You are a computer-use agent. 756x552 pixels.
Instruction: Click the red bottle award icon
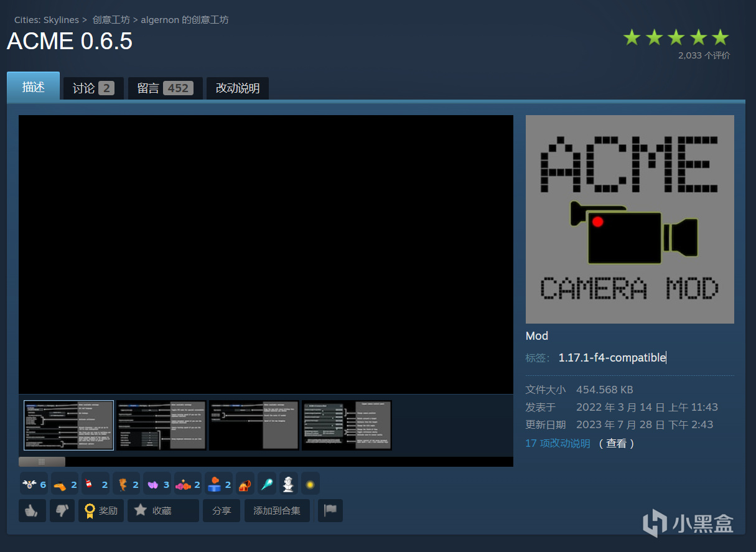[95, 484]
